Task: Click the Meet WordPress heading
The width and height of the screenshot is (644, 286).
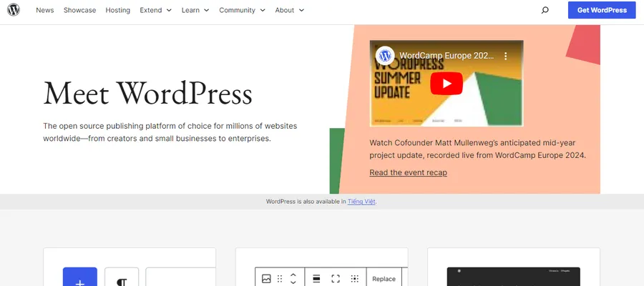Action: [148, 94]
